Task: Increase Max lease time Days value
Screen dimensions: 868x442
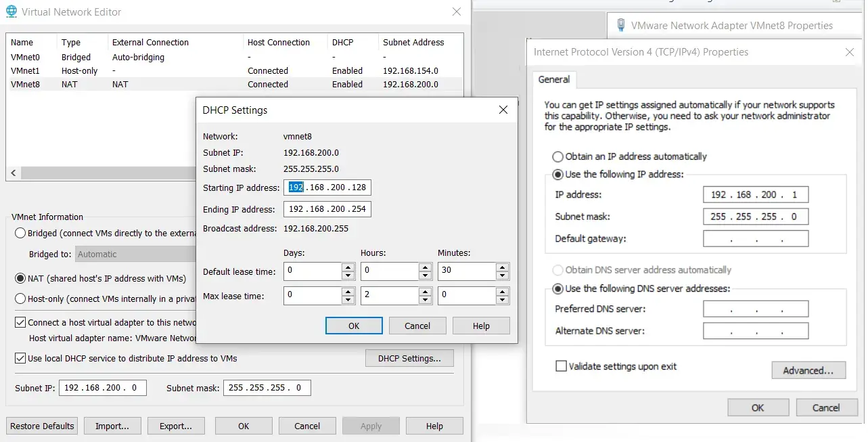Action: point(348,292)
